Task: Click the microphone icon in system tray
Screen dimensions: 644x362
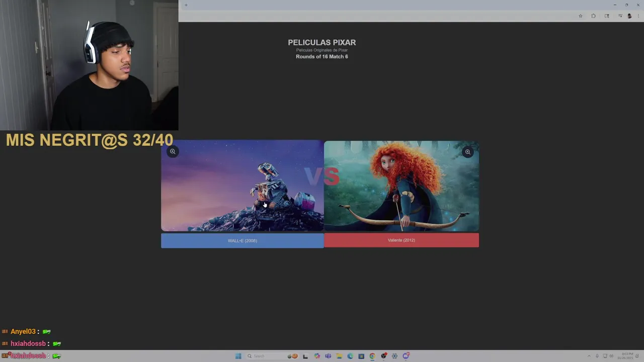Action: 597,356
